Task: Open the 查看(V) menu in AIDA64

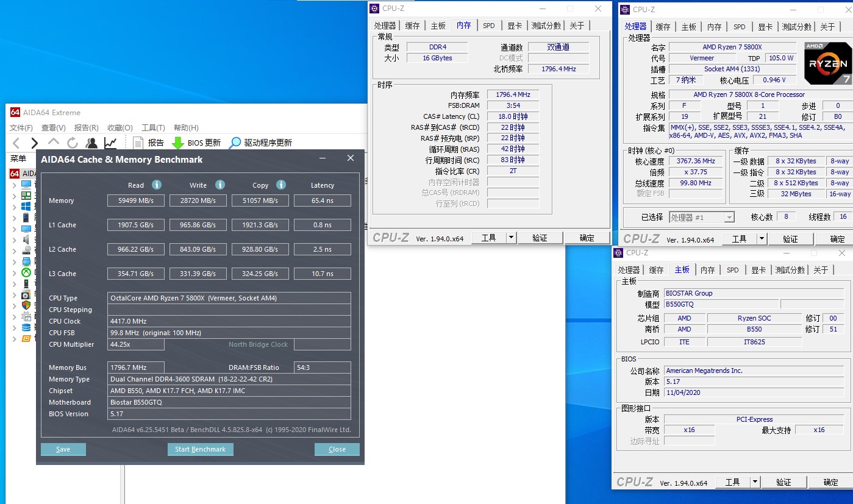Action: 54,127
